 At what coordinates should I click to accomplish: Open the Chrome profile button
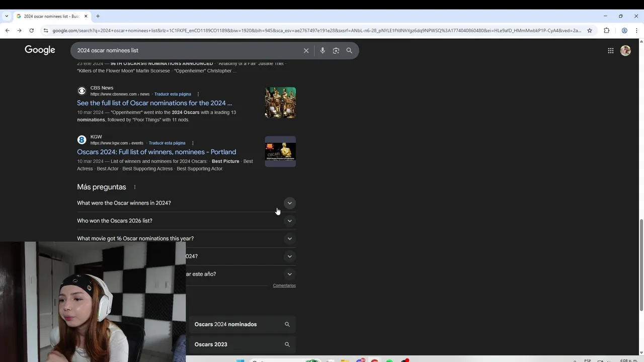coord(624,31)
